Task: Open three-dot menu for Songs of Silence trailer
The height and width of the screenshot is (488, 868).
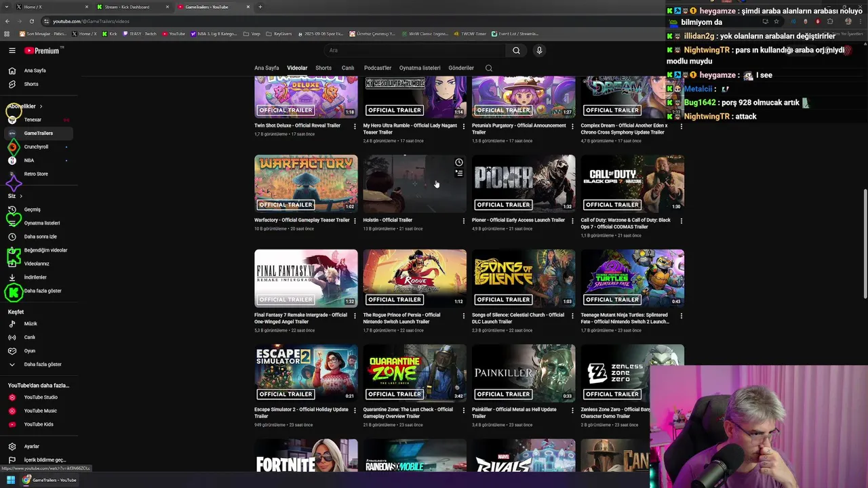Action: tap(572, 315)
